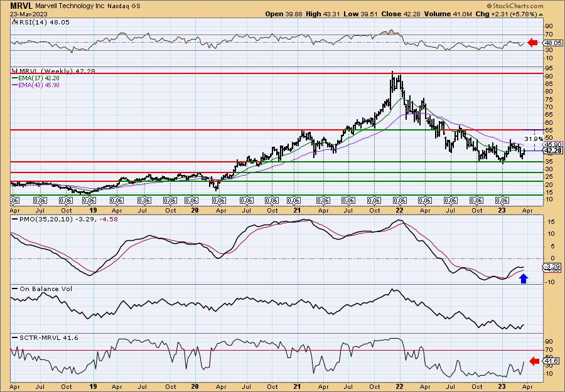
Task: Click the 65 price axis label
Action: (x=550, y=115)
